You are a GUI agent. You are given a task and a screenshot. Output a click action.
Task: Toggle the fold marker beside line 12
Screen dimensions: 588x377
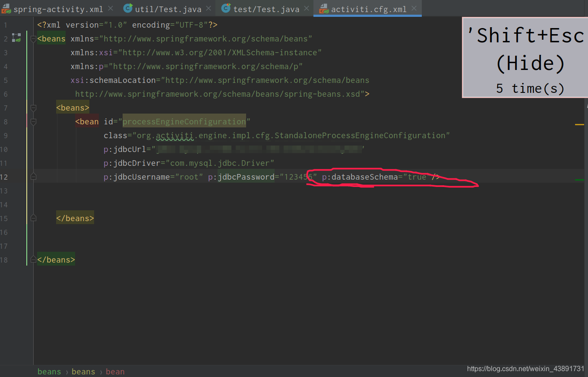33,177
